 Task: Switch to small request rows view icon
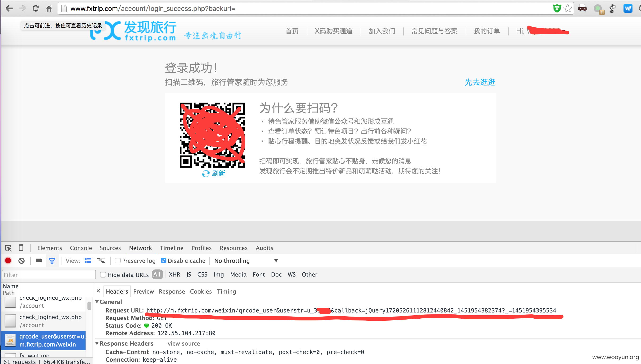101,261
